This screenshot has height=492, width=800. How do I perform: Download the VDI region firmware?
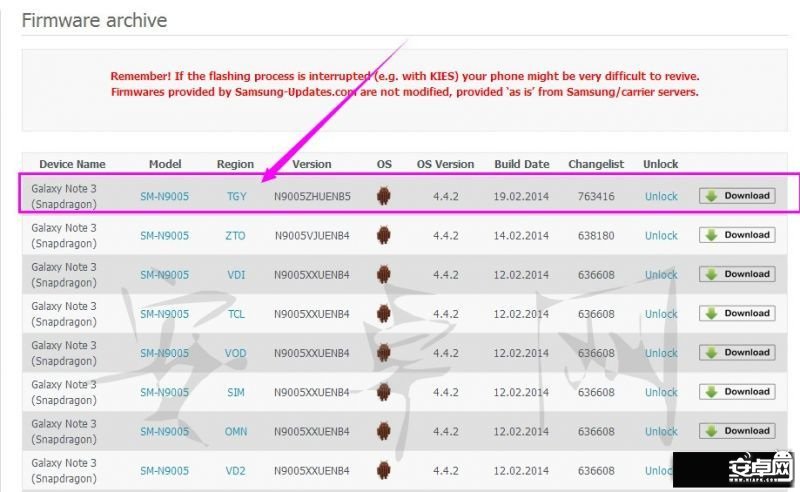point(737,274)
